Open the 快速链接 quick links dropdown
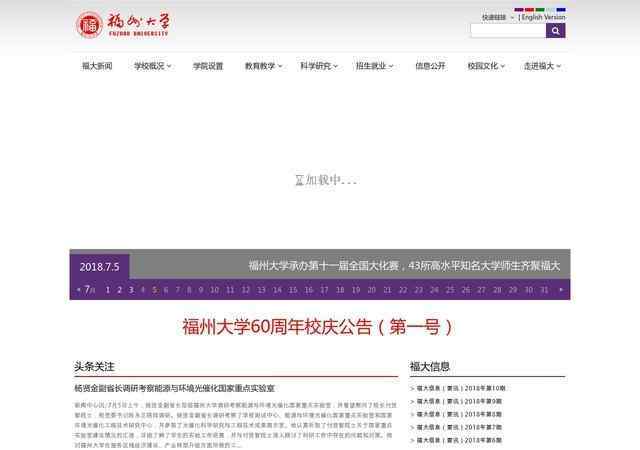Viewport: 640px width, 450px height. pyautogui.click(x=498, y=18)
